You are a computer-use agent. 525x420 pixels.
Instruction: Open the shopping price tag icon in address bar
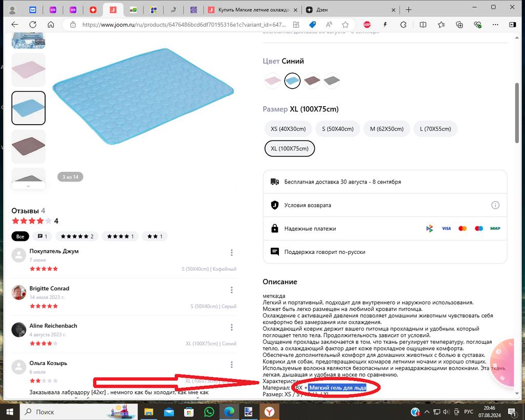pyautogui.click(x=312, y=24)
